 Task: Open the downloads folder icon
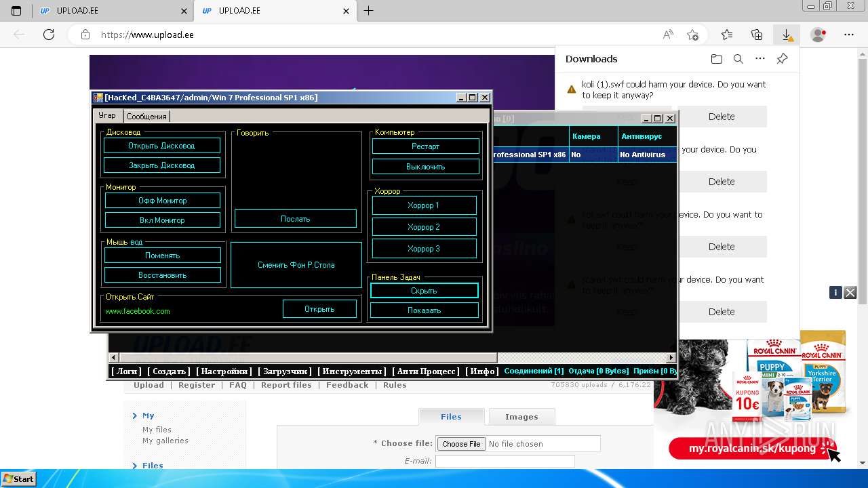717,59
